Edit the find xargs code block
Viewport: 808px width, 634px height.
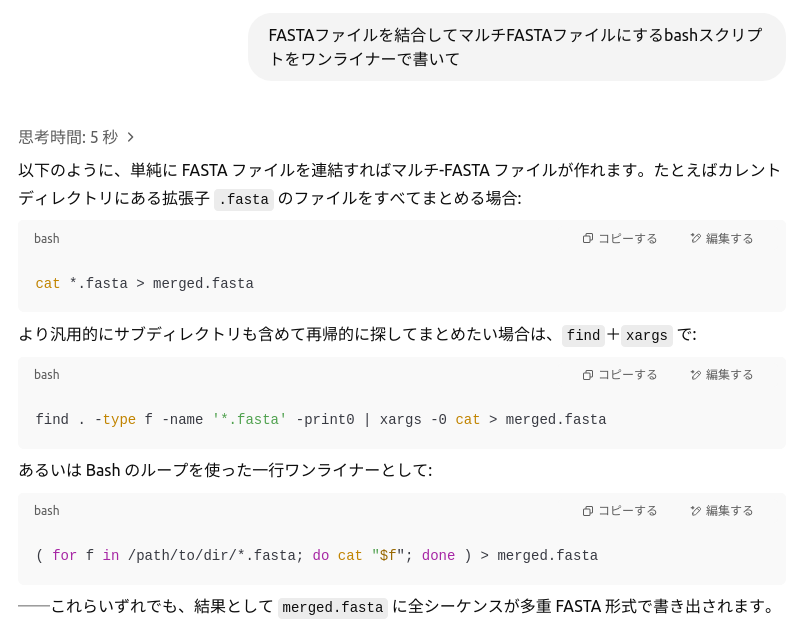click(x=722, y=375)
